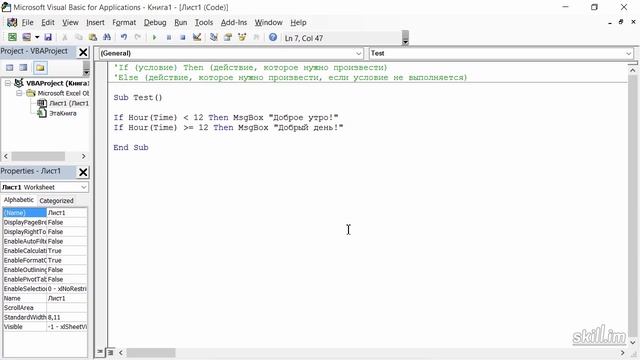
Task: Click the Excel icon beside File menu
Action: 12,22
